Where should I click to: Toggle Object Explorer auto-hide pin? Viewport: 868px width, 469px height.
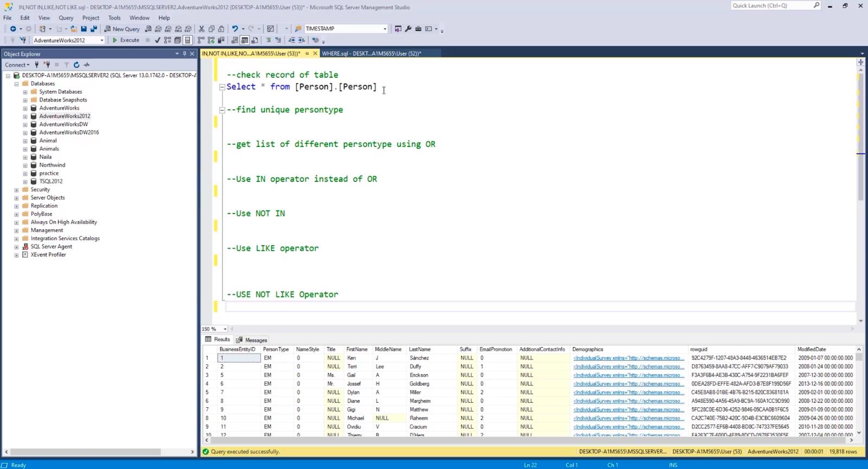click(x=184, y=54)
